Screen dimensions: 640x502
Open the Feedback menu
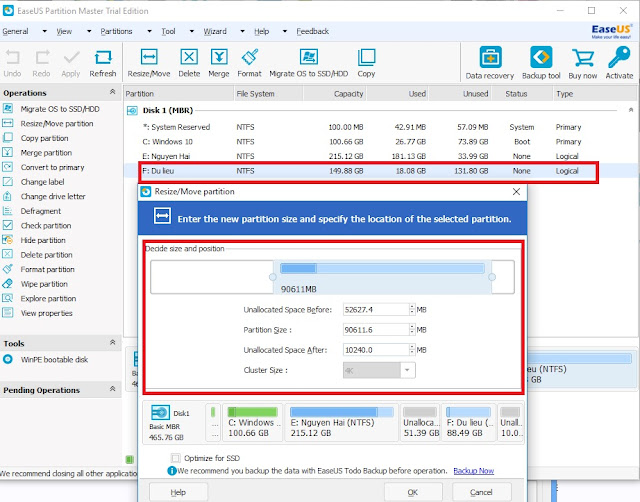pos(313,31)
